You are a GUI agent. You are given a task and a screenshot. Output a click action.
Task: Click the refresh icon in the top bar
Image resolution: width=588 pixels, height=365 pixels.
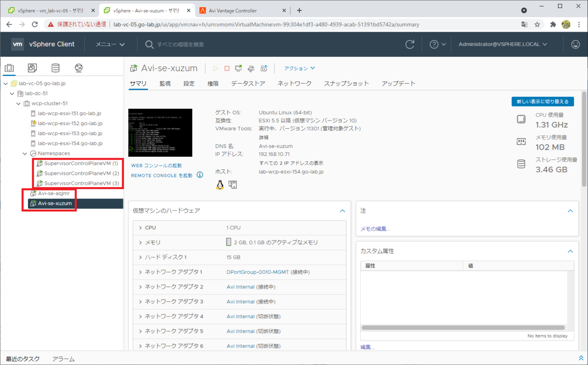coord(410,44)
